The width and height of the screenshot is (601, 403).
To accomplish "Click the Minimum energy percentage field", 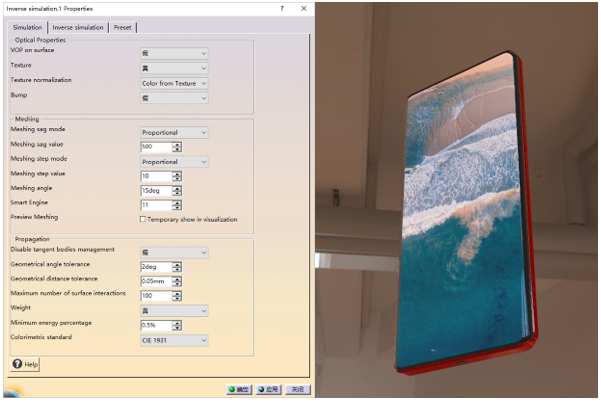I will (x=155, y=325).
